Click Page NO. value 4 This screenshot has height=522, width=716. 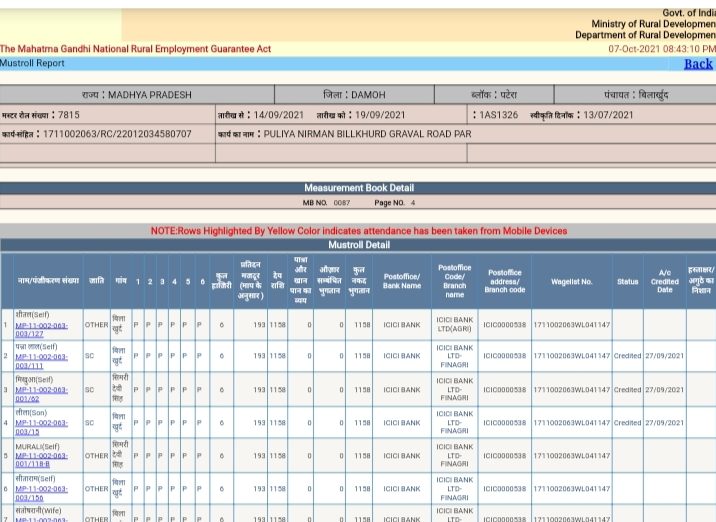tap(413, 203)
